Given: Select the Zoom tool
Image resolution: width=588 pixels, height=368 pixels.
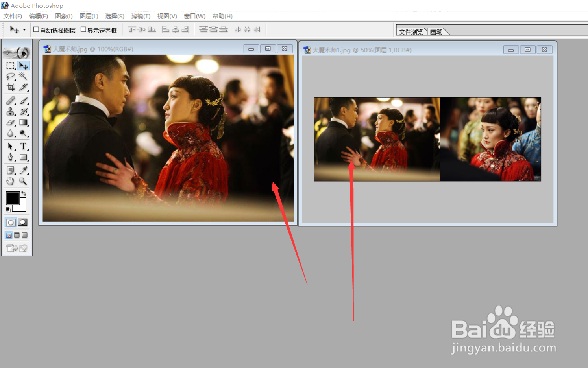Looking at the screenshot, I should click(23, 181).
